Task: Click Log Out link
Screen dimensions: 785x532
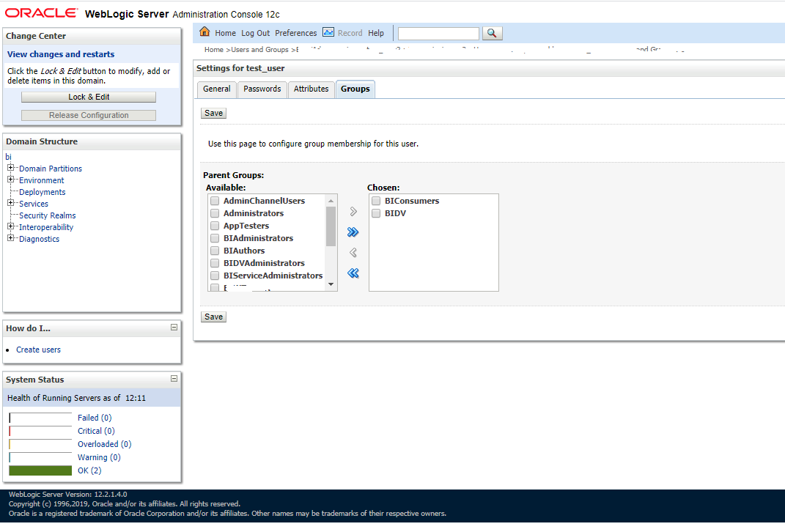Action: coord(255,33)
